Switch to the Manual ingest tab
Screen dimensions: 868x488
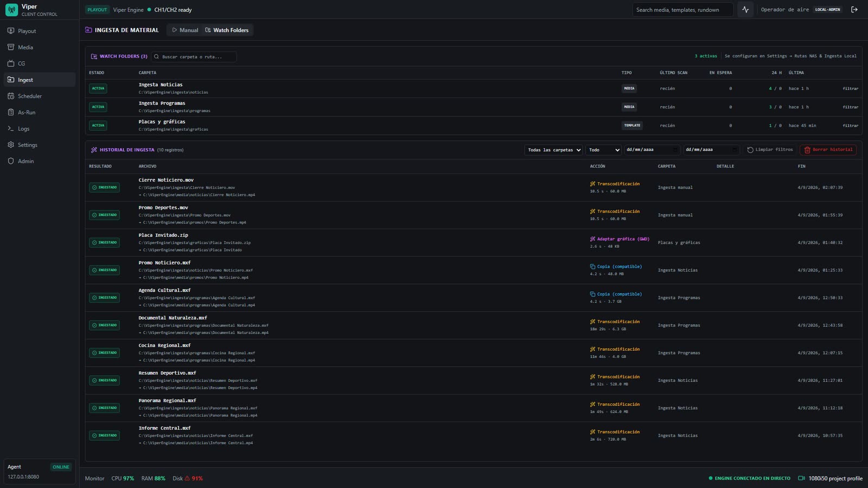tap(185, 30)
